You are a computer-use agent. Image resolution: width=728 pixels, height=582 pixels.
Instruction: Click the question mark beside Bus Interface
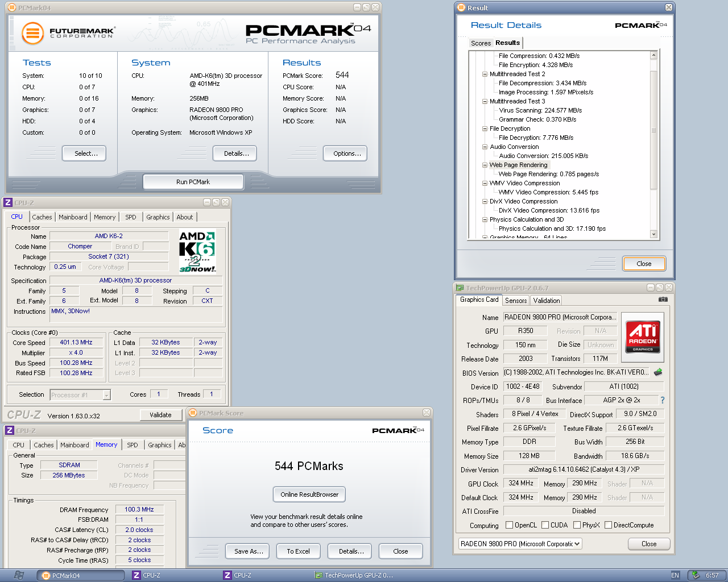tap(662, 400)
